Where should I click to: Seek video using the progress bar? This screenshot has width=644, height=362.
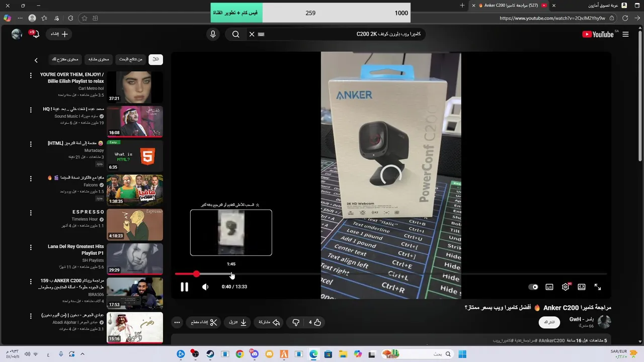[390, 274]
